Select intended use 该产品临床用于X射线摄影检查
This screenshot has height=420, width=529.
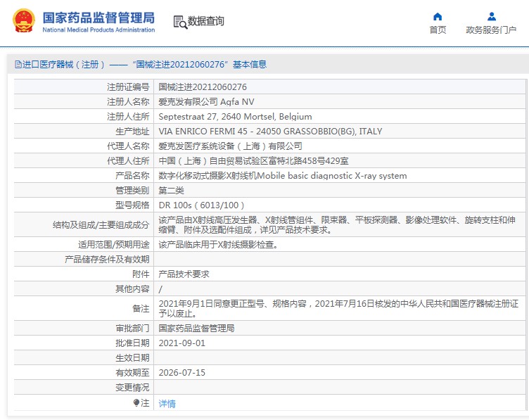point(218,245)
